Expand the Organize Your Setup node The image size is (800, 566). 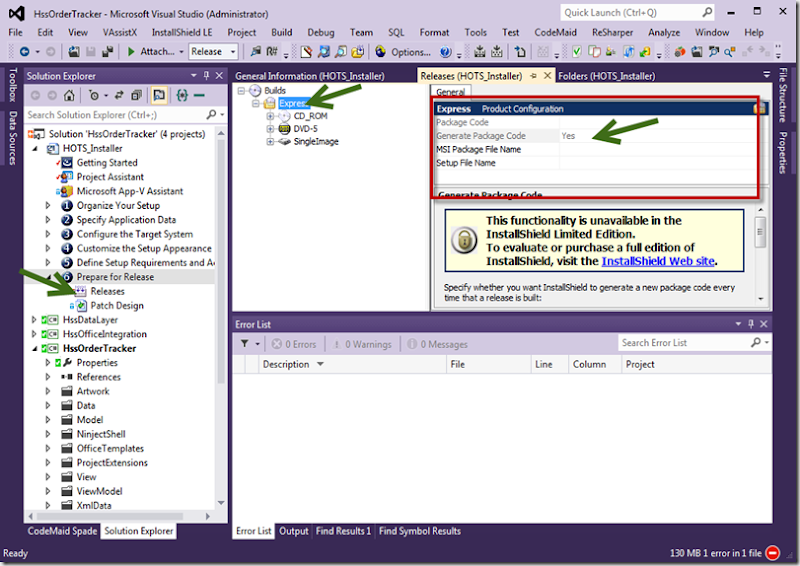47,205
